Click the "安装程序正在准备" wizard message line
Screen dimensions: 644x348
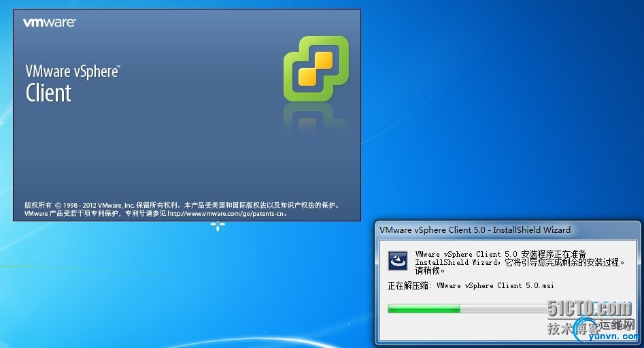click(x=501, y=254)
